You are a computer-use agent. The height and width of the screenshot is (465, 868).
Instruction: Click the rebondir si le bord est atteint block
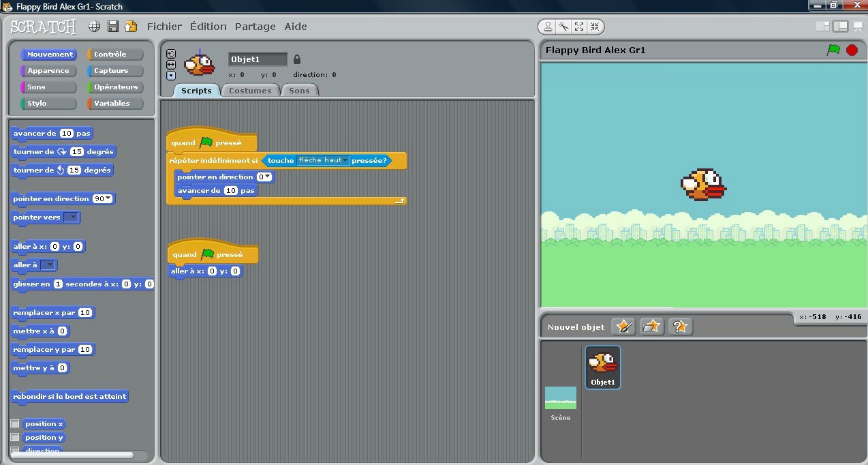coord(69,397)
